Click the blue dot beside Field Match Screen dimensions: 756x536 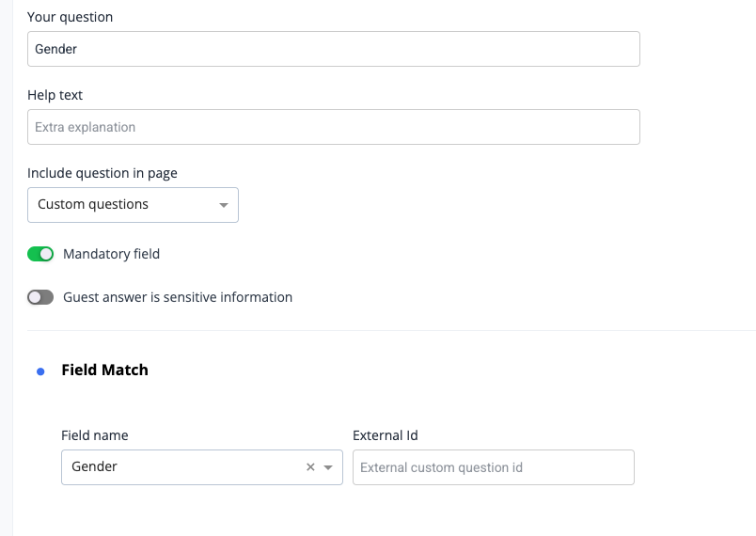[x=40, y=371]
